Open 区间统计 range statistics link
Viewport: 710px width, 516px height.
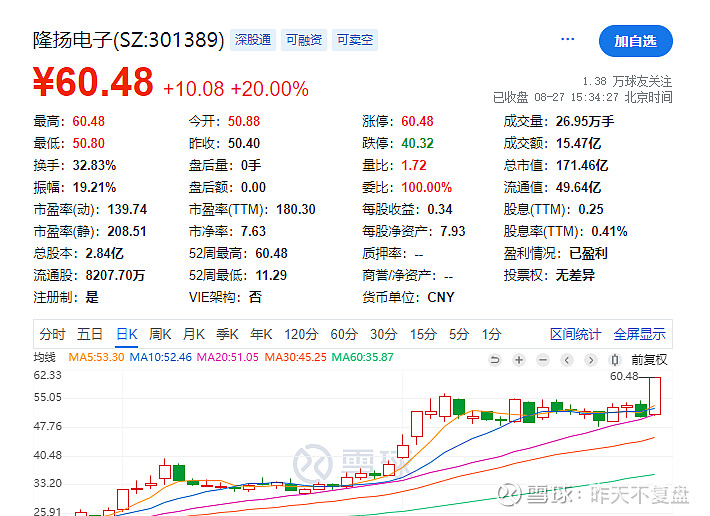click(576, 334)
